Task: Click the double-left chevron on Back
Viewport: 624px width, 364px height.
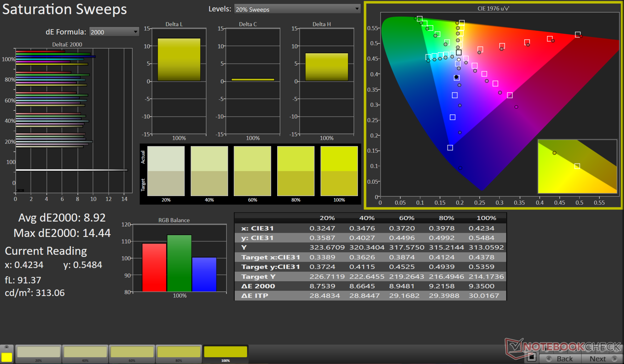Action: coord(549,359)
